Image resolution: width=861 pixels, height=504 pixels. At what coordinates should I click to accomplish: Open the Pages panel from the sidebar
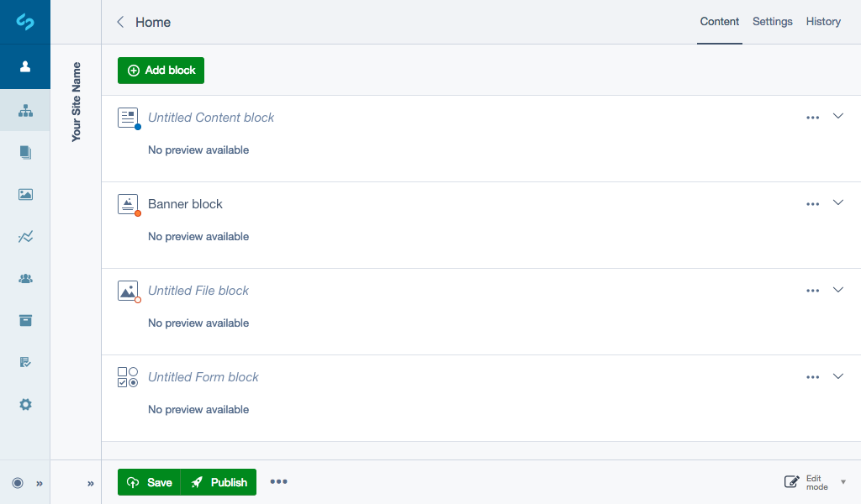coord(25,152)
